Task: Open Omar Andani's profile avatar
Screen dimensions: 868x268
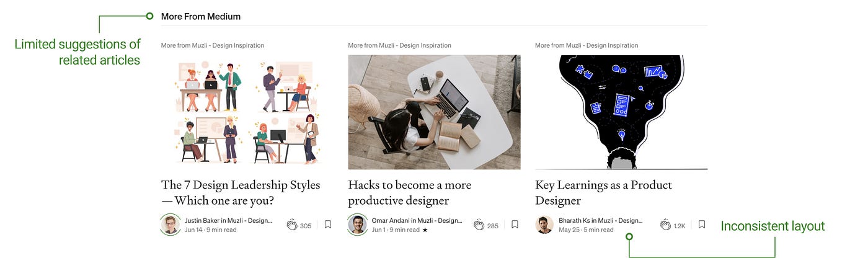Action: (358, 225)
